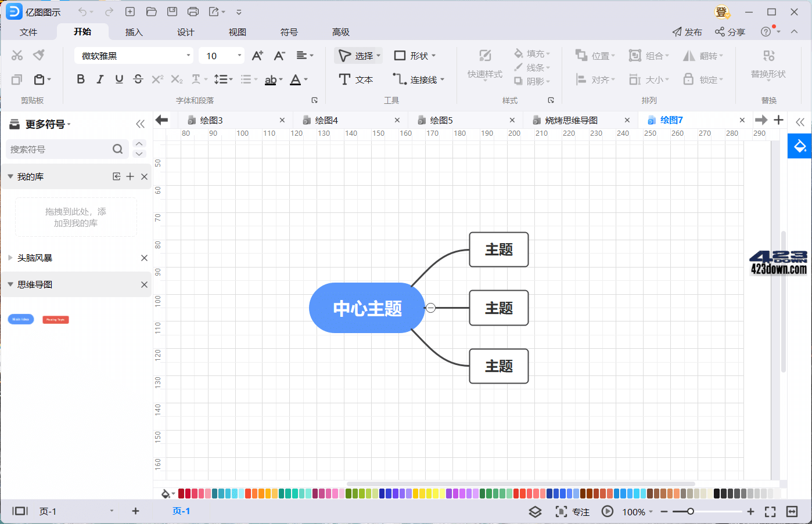Close the 绘图5 document tab
Screen dimensions: 812x524
tap(512, 120)
